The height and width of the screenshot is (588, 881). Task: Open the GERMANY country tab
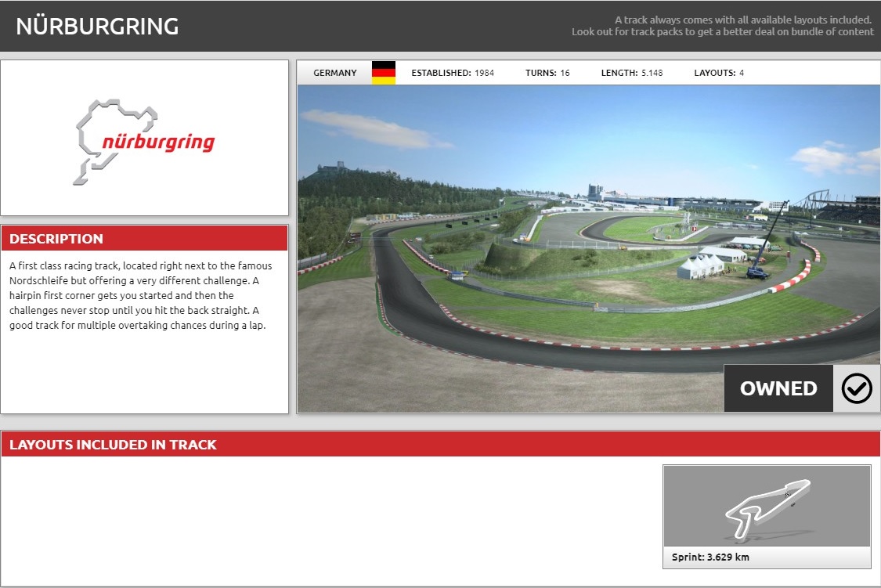335,72
